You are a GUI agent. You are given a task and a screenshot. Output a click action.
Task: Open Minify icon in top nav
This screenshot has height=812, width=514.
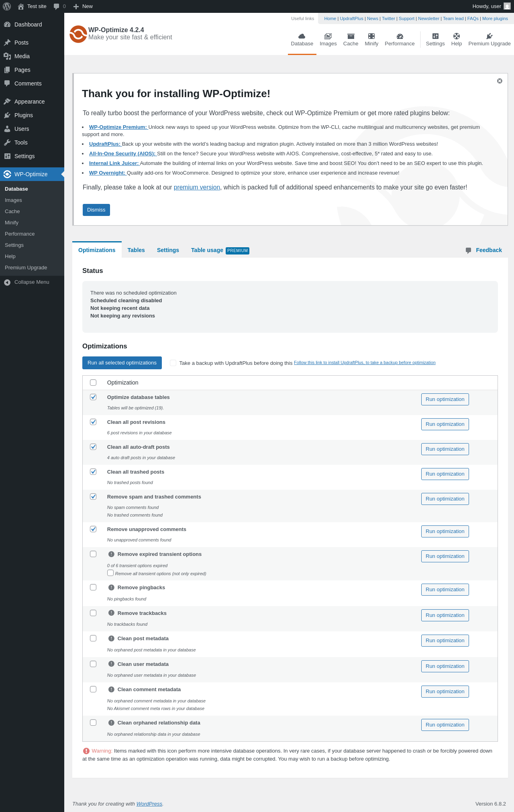(x=371, y=36)
